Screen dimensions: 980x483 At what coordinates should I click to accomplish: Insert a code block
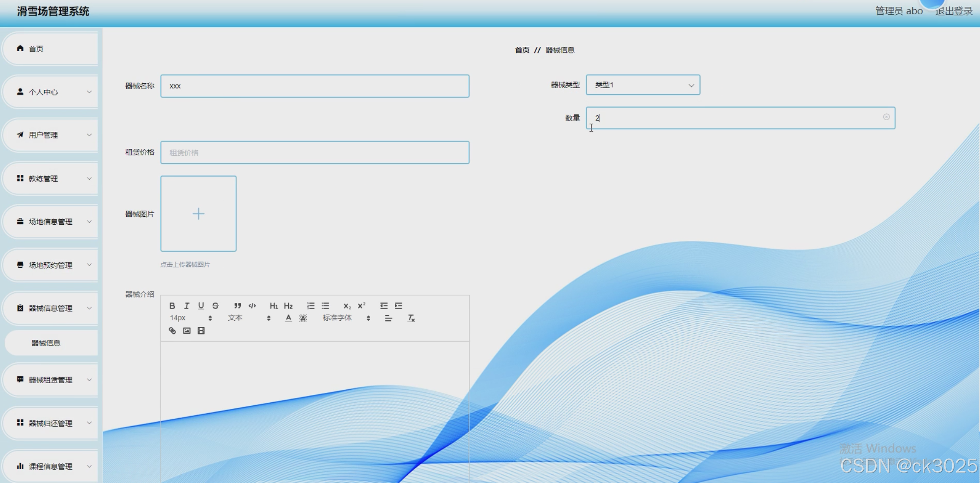click(252, 306)
